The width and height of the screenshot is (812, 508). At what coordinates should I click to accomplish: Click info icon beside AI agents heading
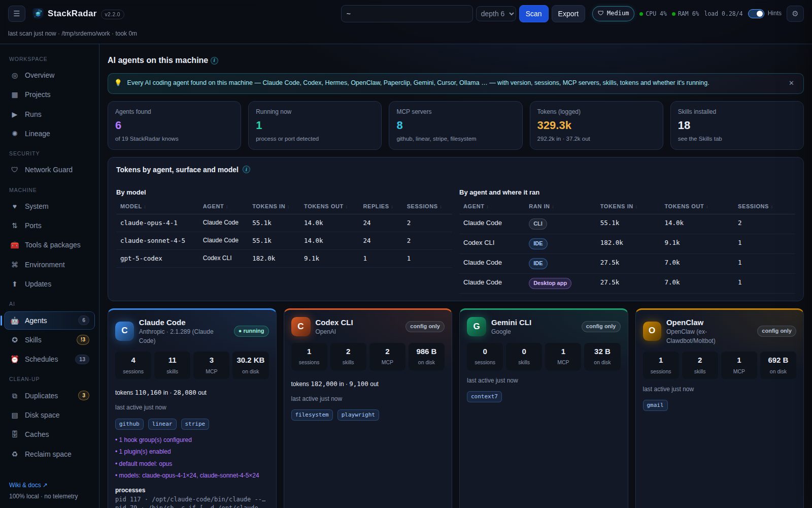pyautogui.click(x=214, y=60)
